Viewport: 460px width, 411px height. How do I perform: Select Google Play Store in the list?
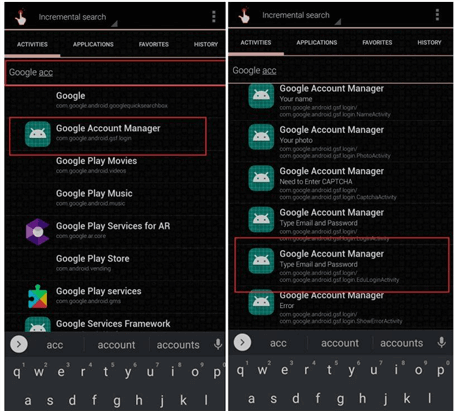[115, 263]
